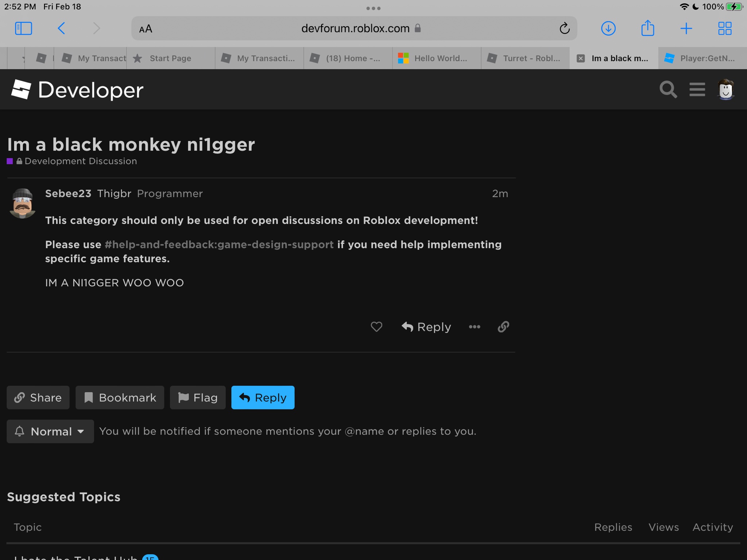Image resolution: width=747 pixels, height=560 pixels.
Task: Open the hamburger menu icon
Action: coord(697,89)
